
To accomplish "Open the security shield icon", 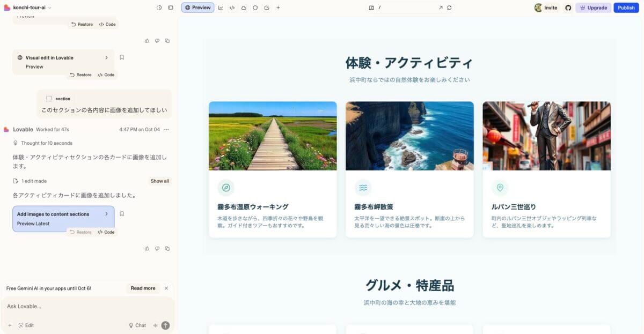I will (x=255, y=8).
